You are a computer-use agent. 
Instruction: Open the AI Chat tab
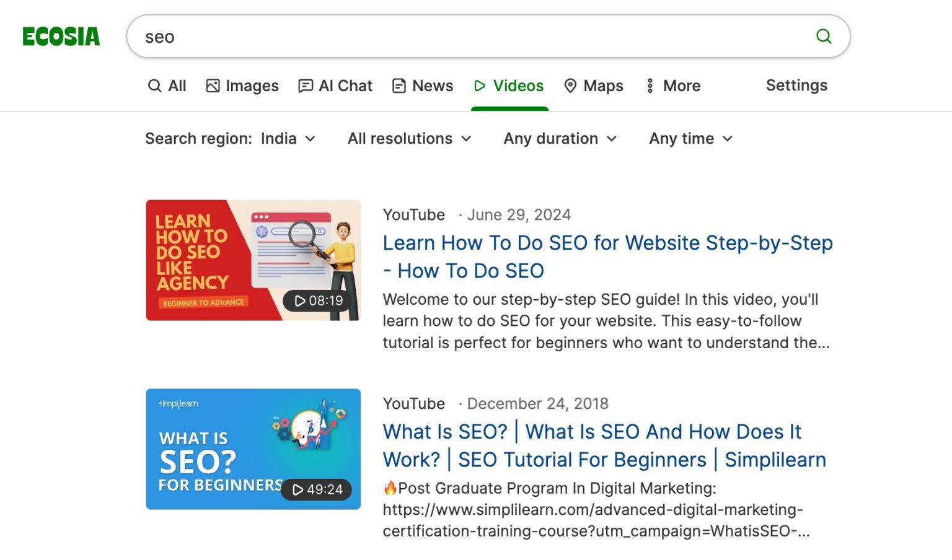point(335,85)
